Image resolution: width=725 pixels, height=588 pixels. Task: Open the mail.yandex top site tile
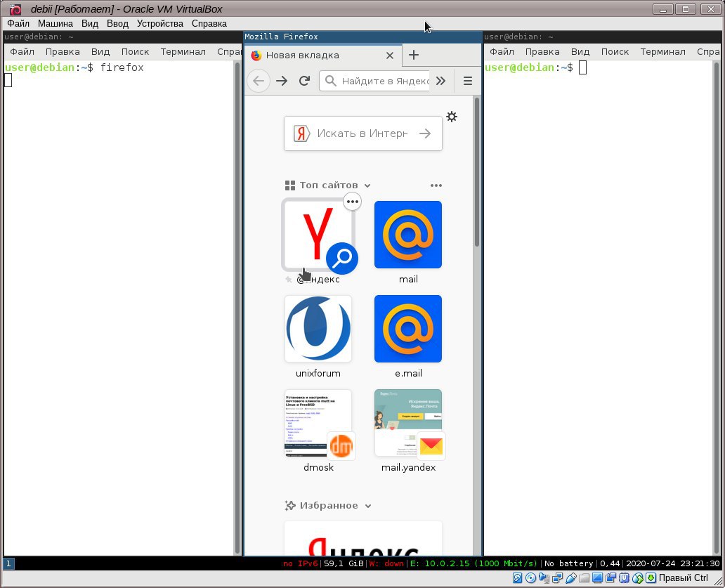click(x=407, y=424)
